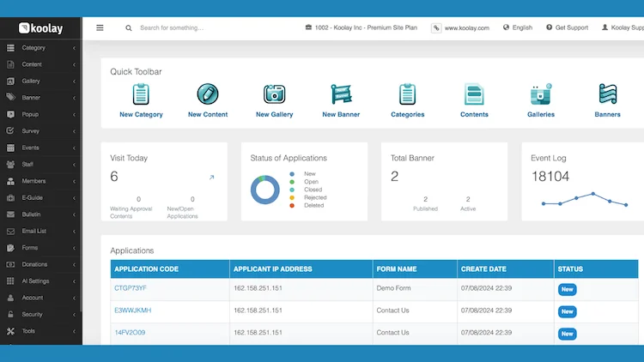Select Donations in the sidebar menu
The image size is (644, 362).
40,264
